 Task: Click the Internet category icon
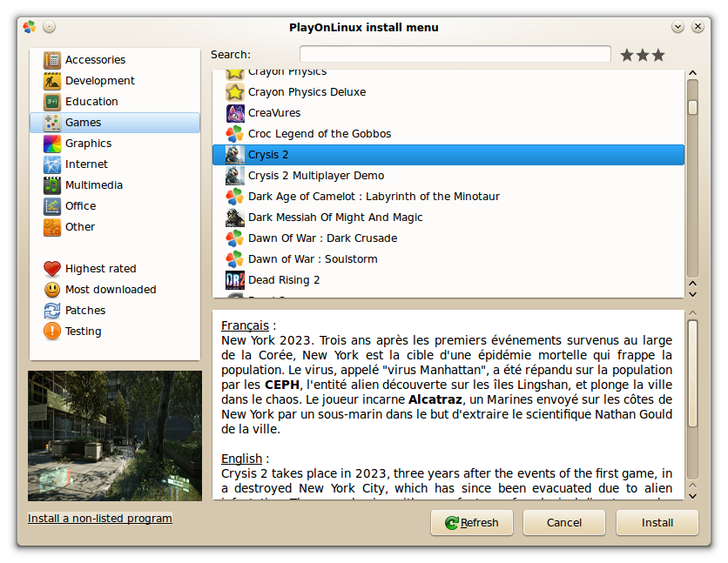coord(52,164)
